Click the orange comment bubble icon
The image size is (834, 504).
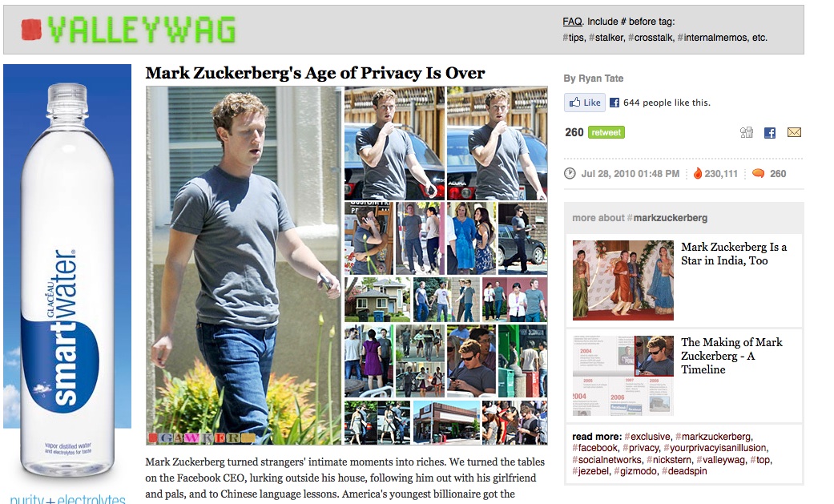[759, 174]
